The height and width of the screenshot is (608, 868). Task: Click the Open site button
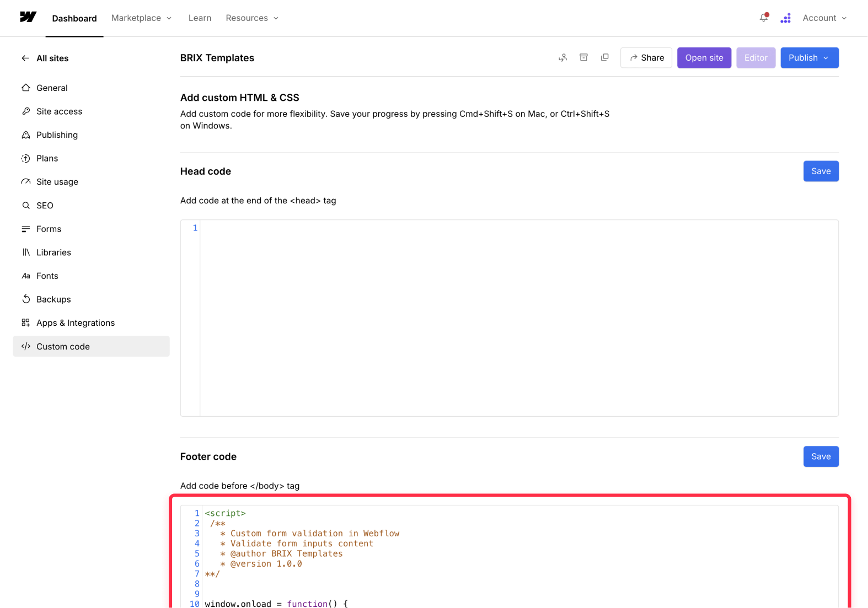point(704,58)
